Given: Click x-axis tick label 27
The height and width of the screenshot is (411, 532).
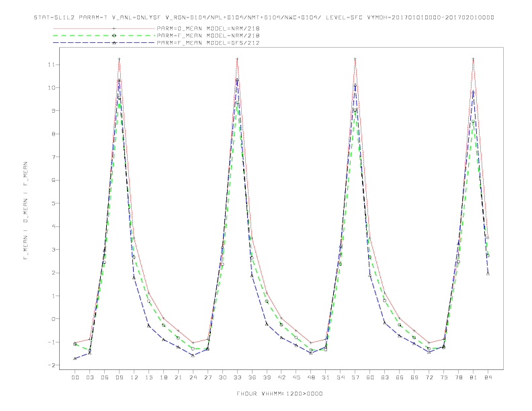Looking at the screenshot, I should [208, 377].
